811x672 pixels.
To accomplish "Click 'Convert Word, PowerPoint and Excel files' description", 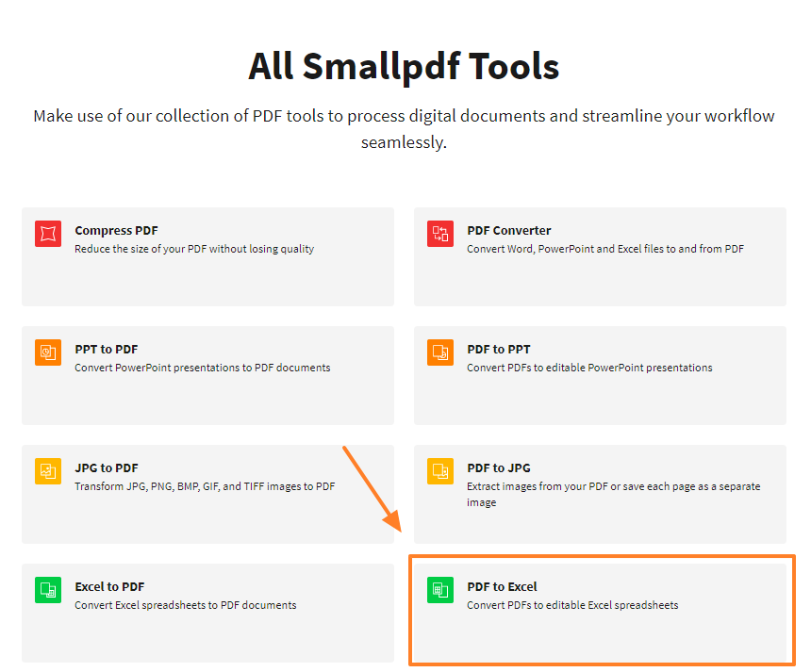I will click(x=605, y=249).
